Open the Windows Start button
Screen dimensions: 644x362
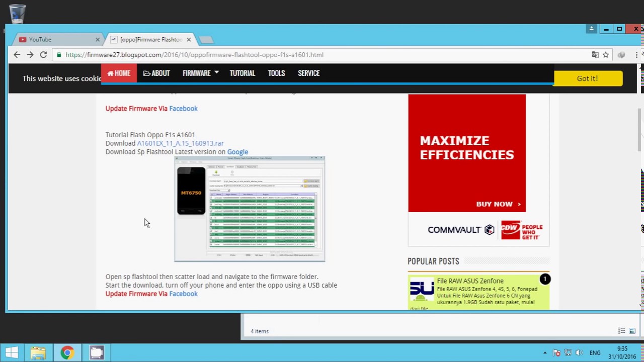(x=12, y=353)
